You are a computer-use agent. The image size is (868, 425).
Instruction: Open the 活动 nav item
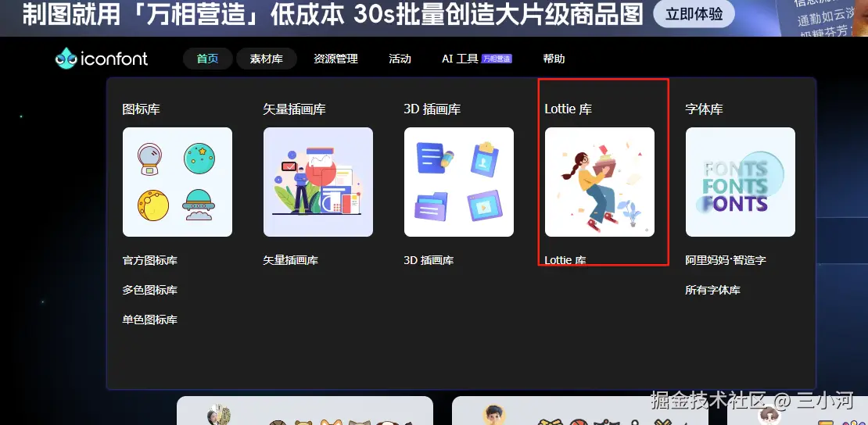[x=400, y=59]
